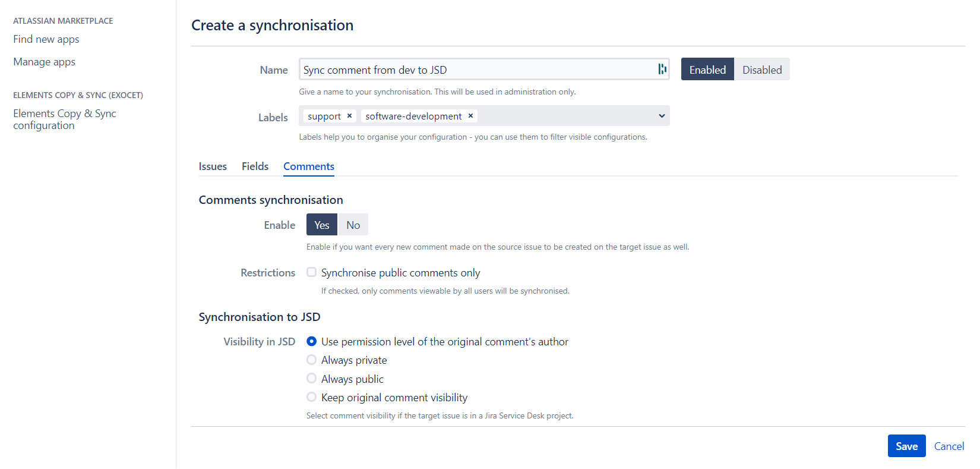Switch to the Issues tab
Screen dimensions: 980x469
click(x=213, y=166)
